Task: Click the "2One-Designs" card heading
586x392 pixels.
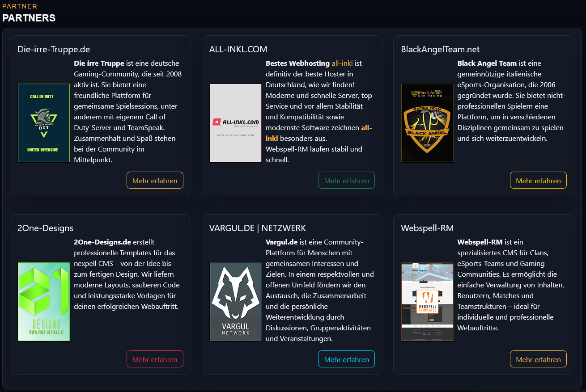Action: tap(45, 228)
